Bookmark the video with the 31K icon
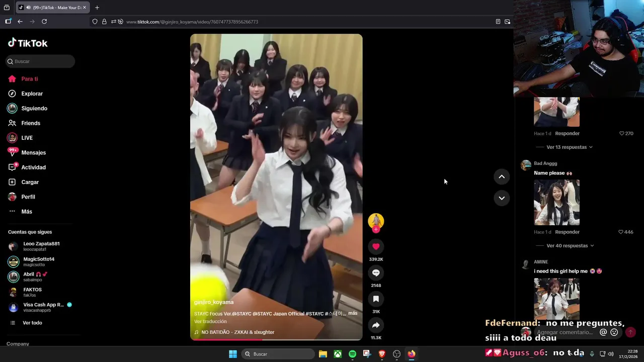644x362 pixels. click(x=376, y=299)
